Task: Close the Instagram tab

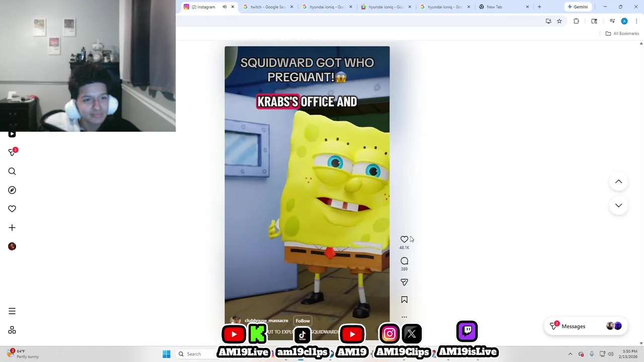Action: (232, 7)
